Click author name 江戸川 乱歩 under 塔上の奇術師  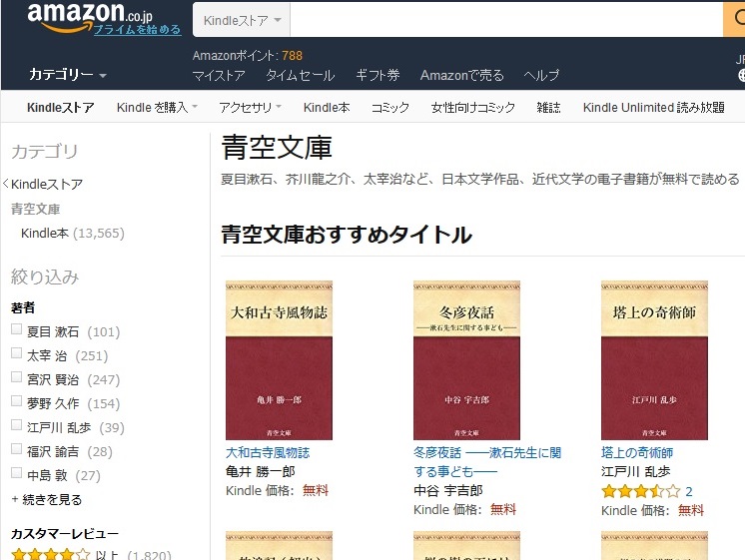636,471
